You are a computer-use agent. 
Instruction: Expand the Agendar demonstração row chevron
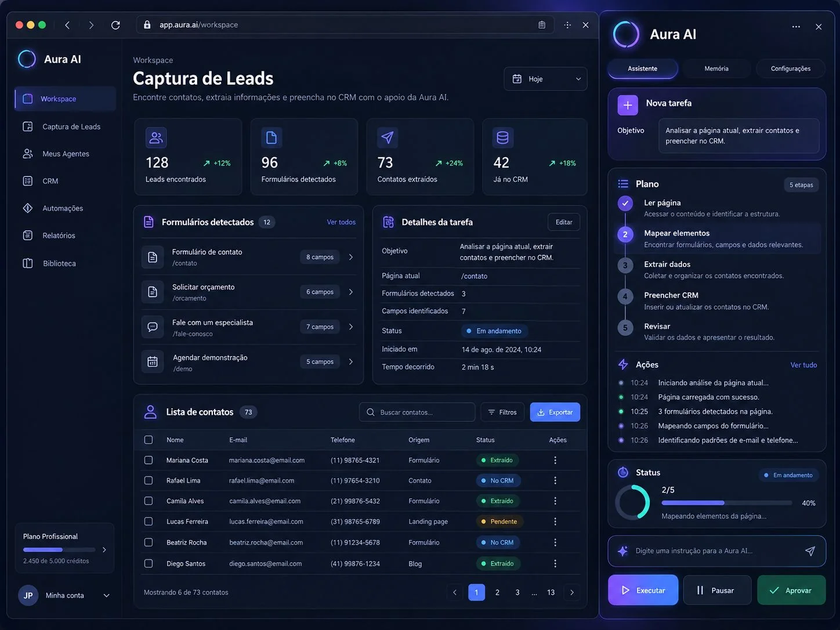[351, 361]
